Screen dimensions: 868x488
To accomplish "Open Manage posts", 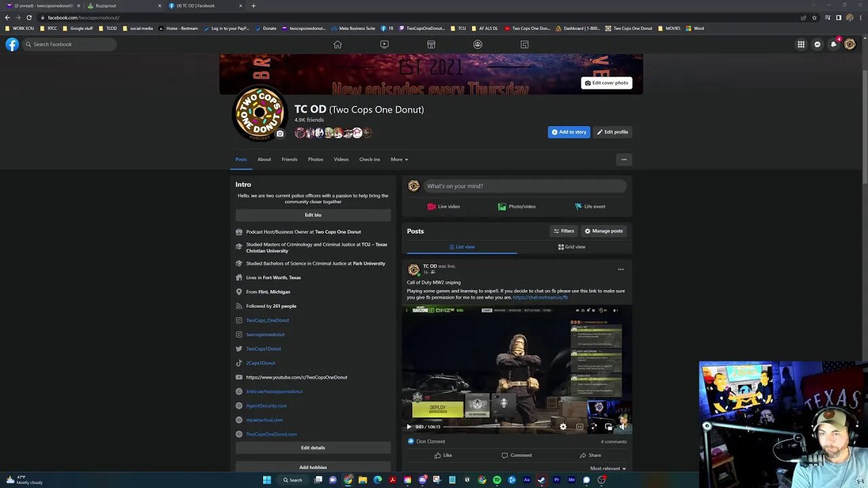I will point(604,231).
